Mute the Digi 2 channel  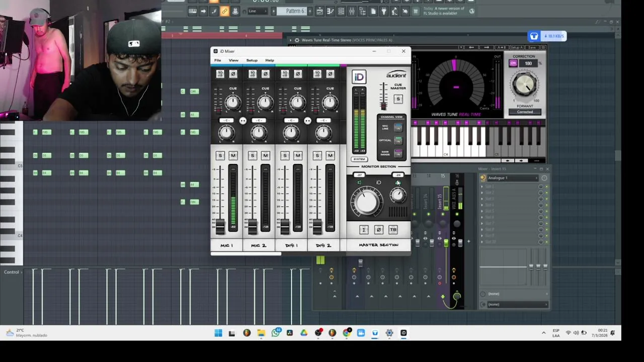(x=330, y=156)
